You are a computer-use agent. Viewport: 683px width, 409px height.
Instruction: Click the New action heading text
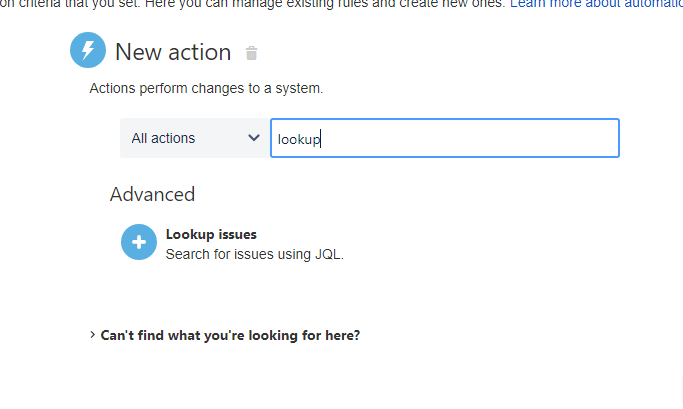tap(173, 52)
